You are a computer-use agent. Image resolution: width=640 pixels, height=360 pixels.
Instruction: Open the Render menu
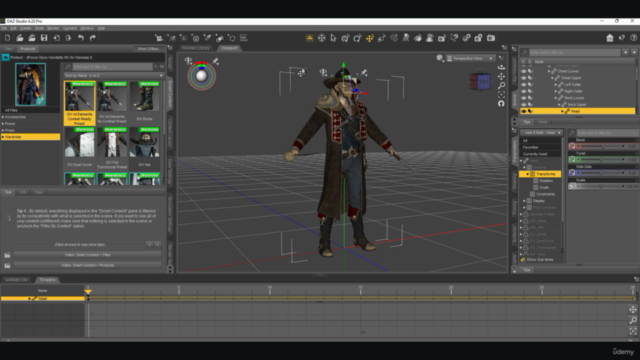[x=53, y=28]
